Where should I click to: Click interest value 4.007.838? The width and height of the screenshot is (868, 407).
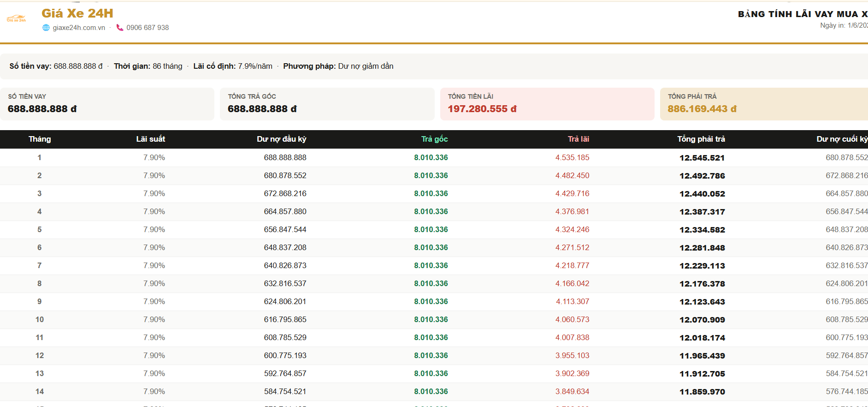pos(573,337)
